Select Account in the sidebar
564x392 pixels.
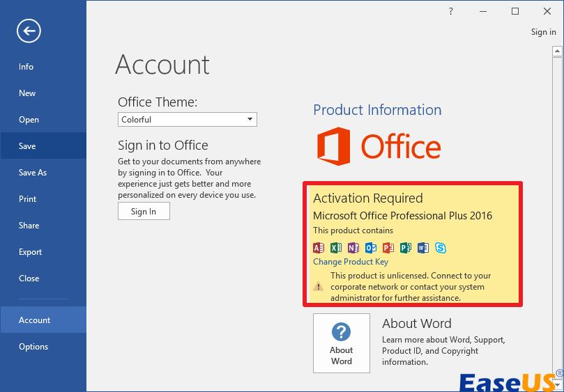click(x=43, y=320)
